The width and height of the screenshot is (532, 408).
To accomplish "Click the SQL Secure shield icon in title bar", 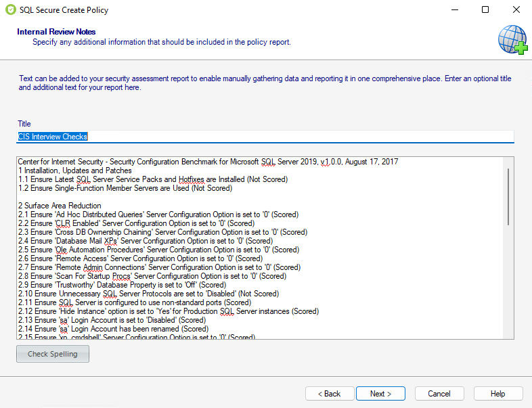I will pos(9,10).
